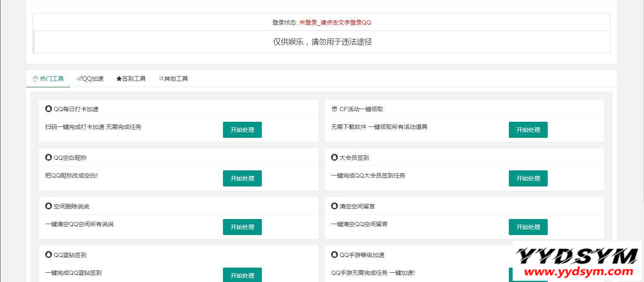Screen dimensions: 644x282
Task: Open the 其他工具 tab
Action: tap(173, 79)
